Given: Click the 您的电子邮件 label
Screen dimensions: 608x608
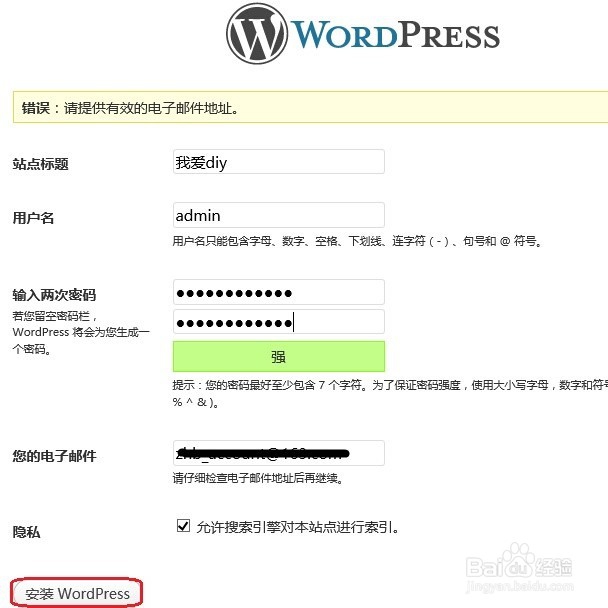Looking at the screenshot, I should [54, 456].
